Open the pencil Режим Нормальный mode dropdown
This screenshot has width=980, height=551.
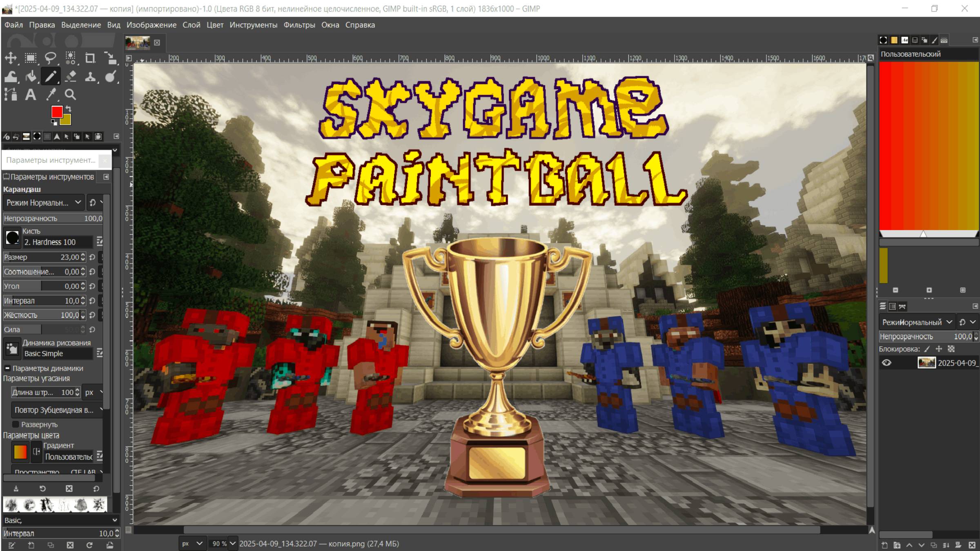click(43, 202)
